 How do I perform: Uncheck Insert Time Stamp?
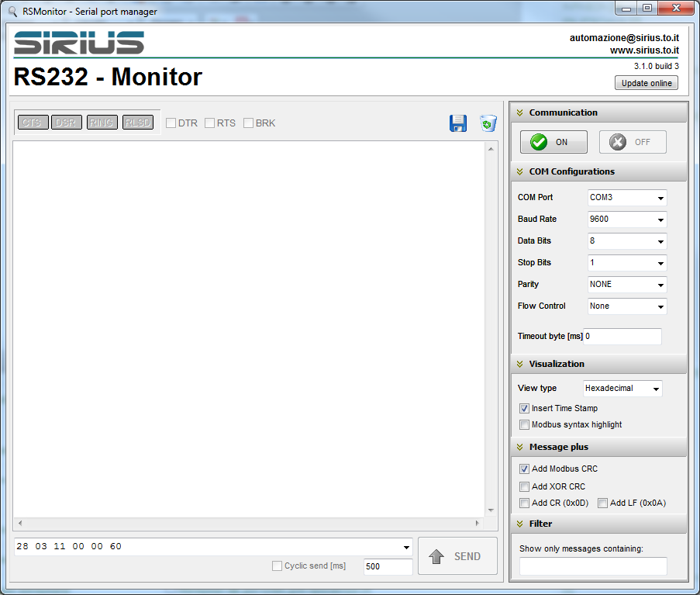click(x=525, y=408)
